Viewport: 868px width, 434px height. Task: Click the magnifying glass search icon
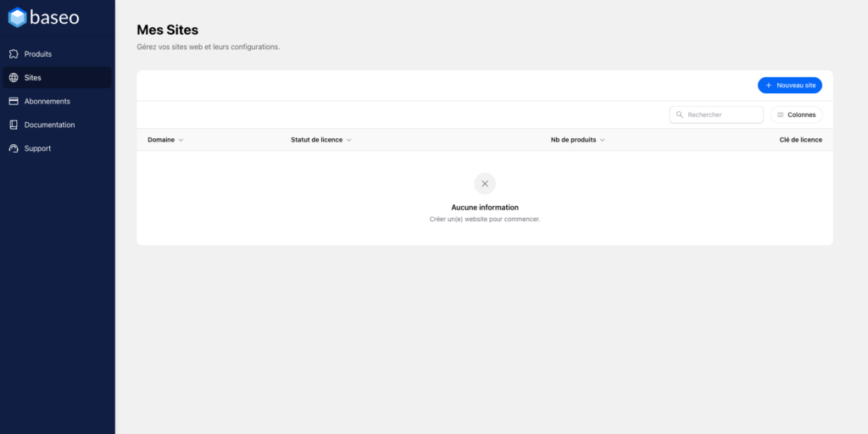pos(680,114)
